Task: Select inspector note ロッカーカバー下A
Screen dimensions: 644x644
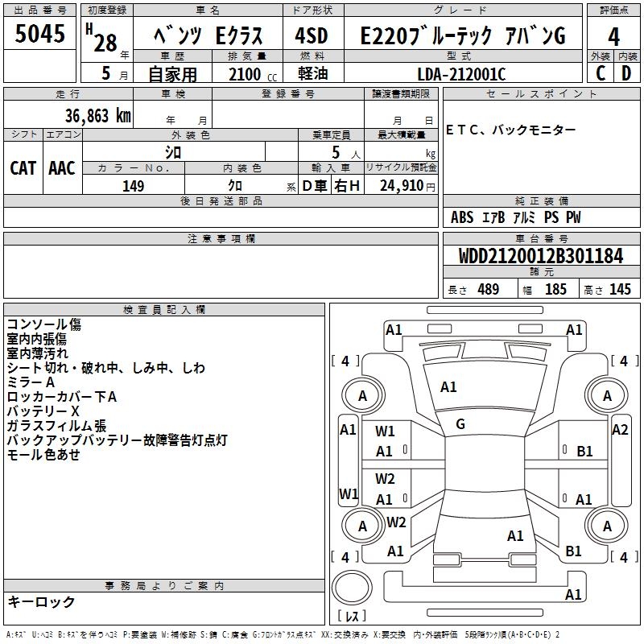Action: [62, 397]
